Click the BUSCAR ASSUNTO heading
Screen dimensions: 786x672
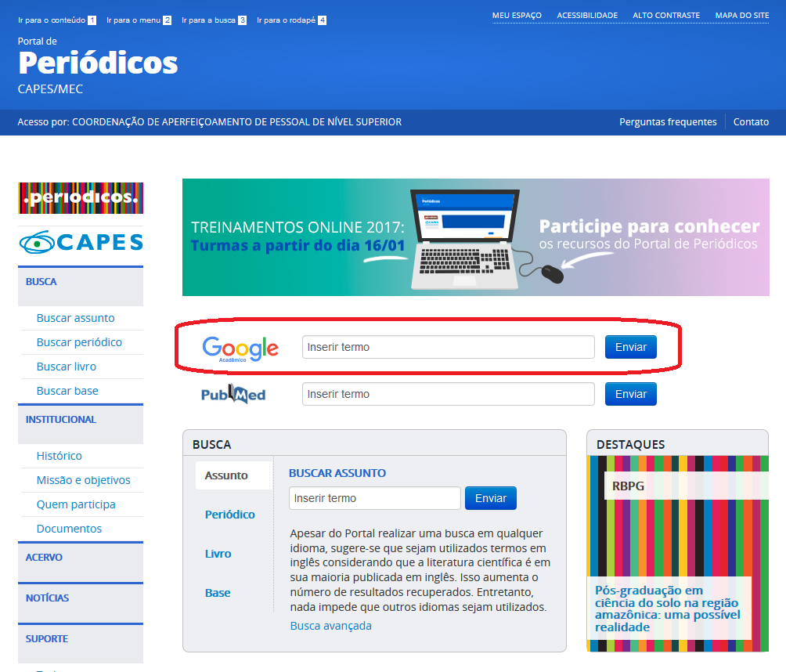pos(337,473)
